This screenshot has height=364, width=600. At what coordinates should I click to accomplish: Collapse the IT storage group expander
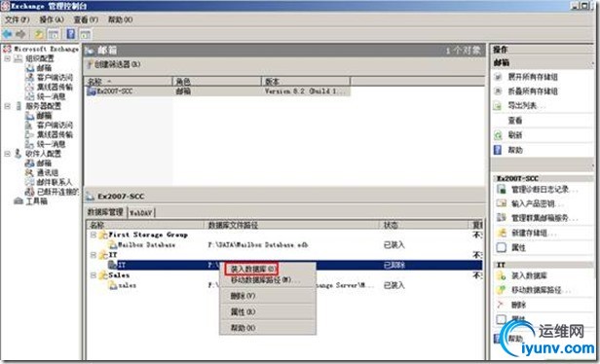coord(93,255)
